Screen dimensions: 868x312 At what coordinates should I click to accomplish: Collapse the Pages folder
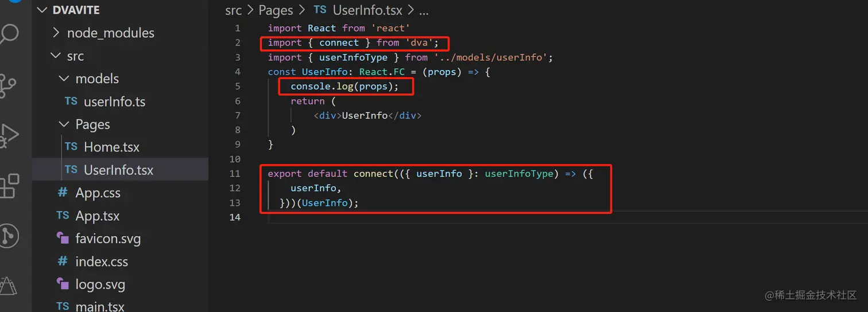64,124
